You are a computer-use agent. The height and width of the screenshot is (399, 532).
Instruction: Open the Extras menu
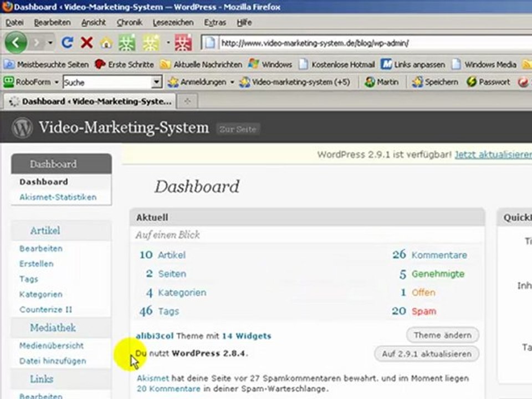coord(215,22)
